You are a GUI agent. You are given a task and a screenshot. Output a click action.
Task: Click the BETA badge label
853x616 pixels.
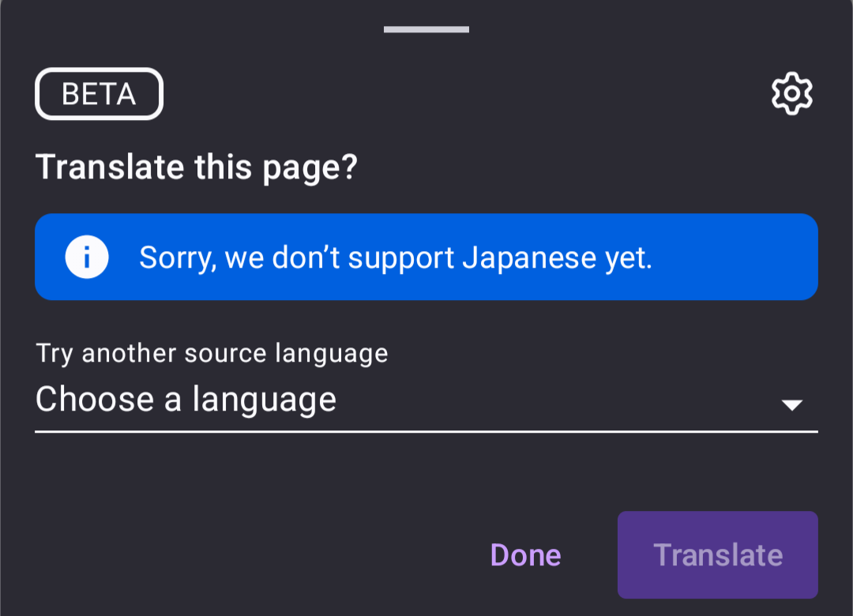point(99,94)
